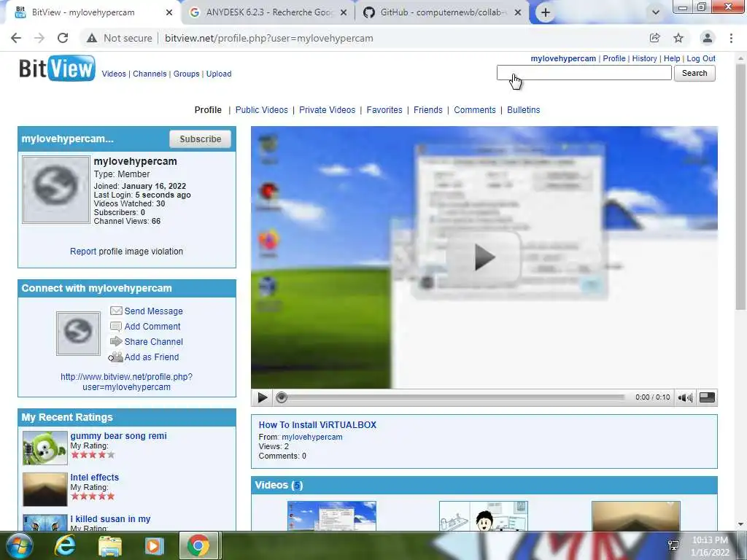
Task: Close the ANYDESK 6.2.3 tab
Action: coord(344,13)
